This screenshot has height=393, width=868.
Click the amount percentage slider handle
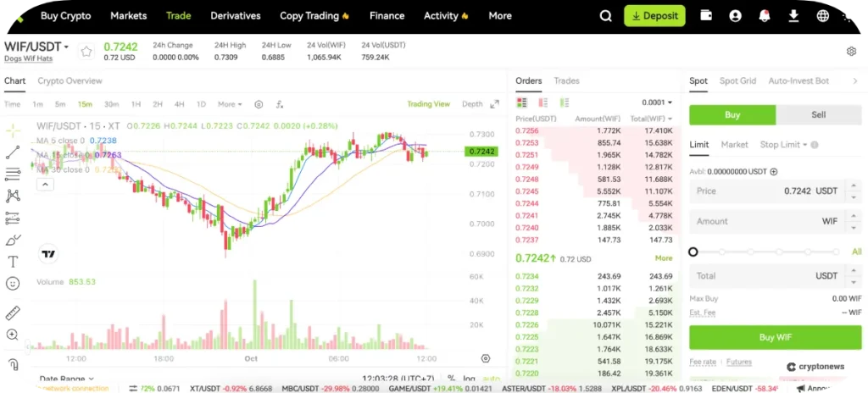[x=693, y=252]
